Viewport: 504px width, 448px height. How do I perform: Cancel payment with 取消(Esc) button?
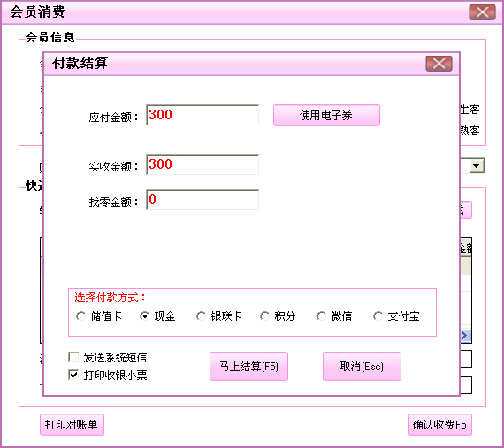(x=362, y=367)
